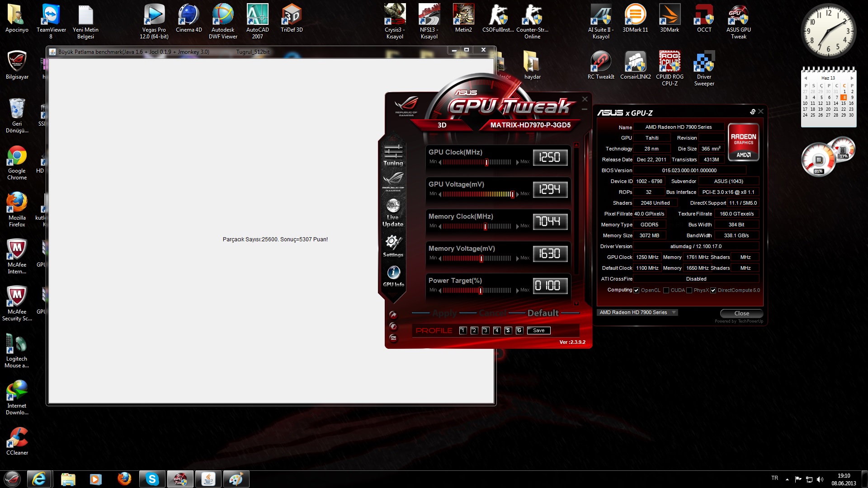Screen dimensions: 868x488
Task: Launch 3DMark 11 desktop shortcut
Action: coord(635,19)
